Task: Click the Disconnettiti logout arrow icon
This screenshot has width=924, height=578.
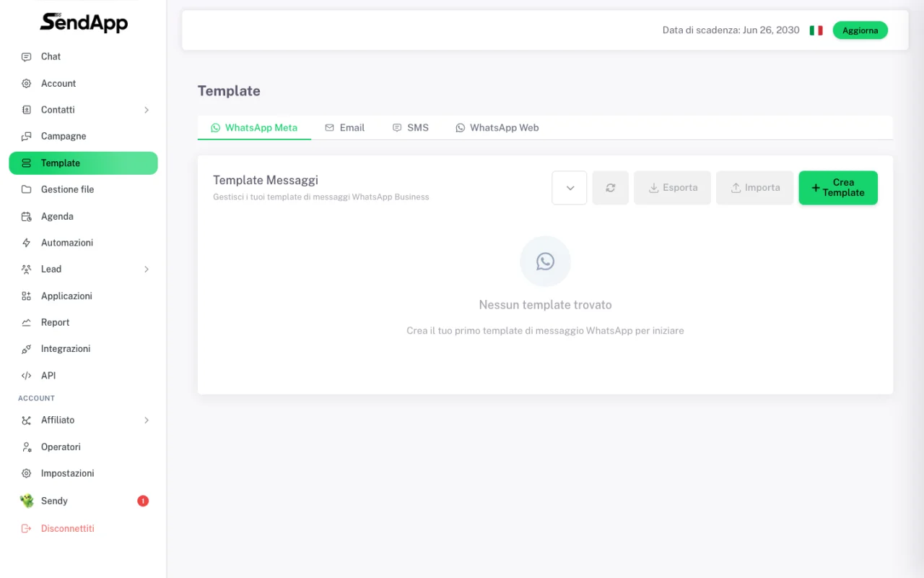Action: [x=27, y=528]
